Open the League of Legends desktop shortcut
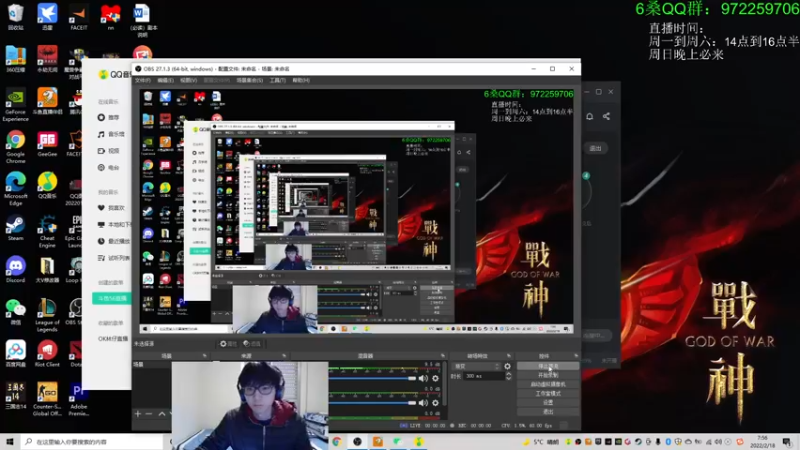 click(x=47, y=315)
